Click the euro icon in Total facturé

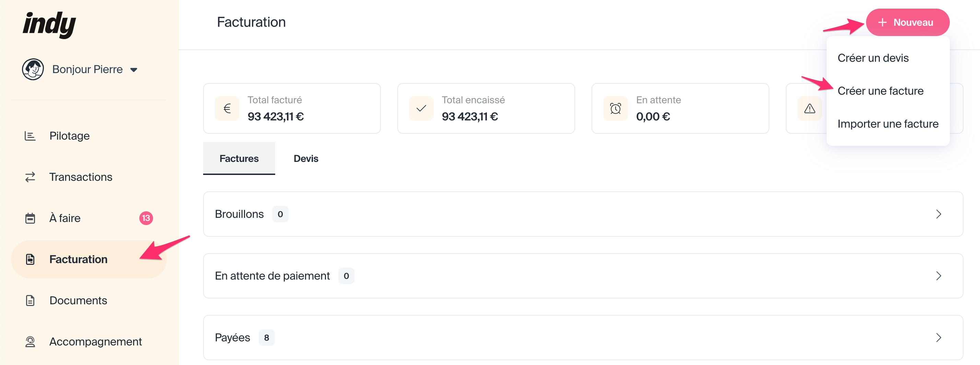(227, 109)
